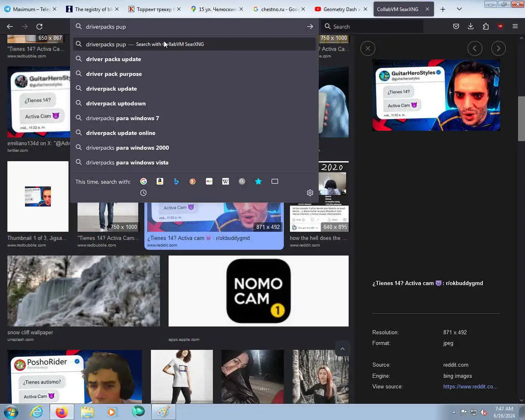This screenshot has width=525, height=420.
Task: Choose suggestion 'driverpacks para windows 7'
Action: point(194,118)
